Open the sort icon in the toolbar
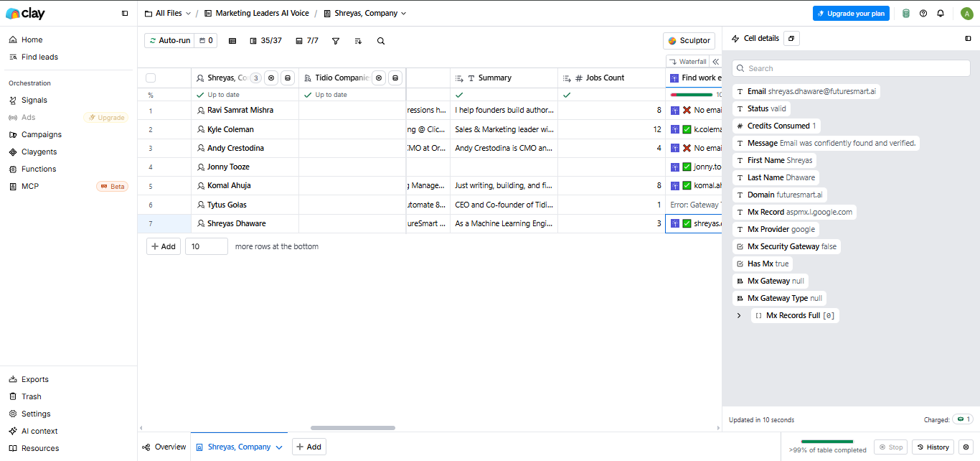 (x=358, y=41)
